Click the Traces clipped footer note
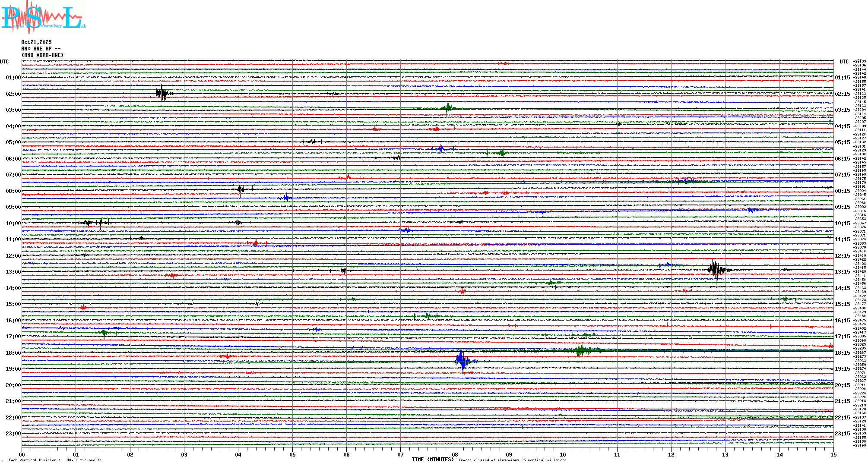The image size is (868, 466). [x=512, y=460]
